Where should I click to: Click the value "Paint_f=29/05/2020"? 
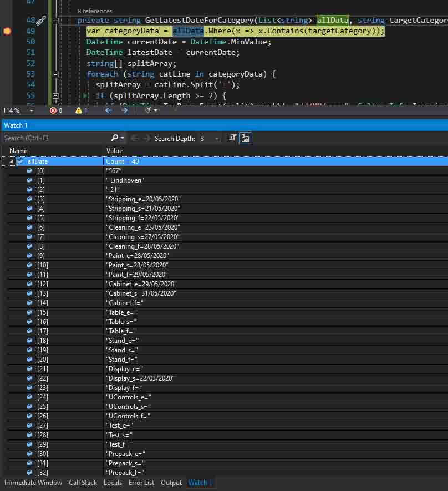pos(137,275)
